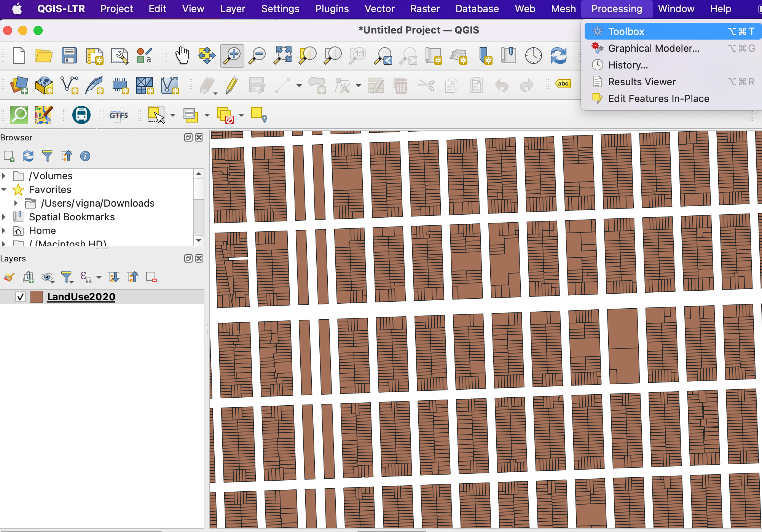762x532 pixels.
Task: Click the GTFS plugin icon
Action: click(119, 115)
